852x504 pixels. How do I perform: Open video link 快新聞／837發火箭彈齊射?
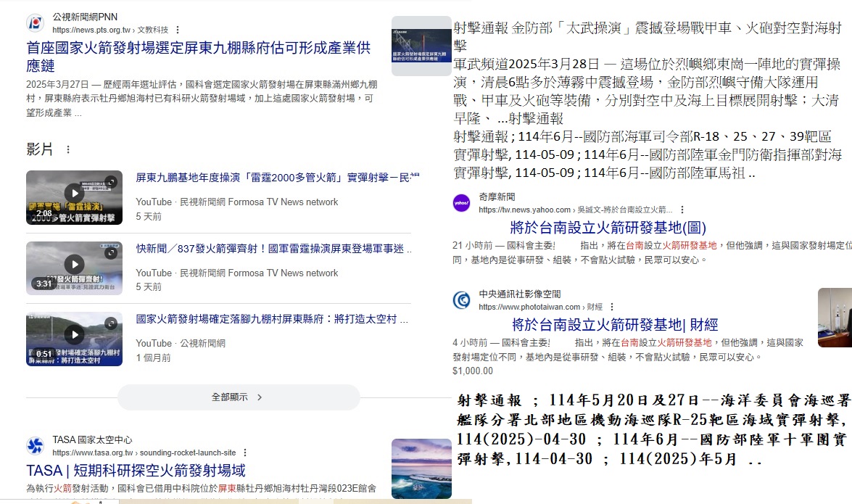point(274,249)
